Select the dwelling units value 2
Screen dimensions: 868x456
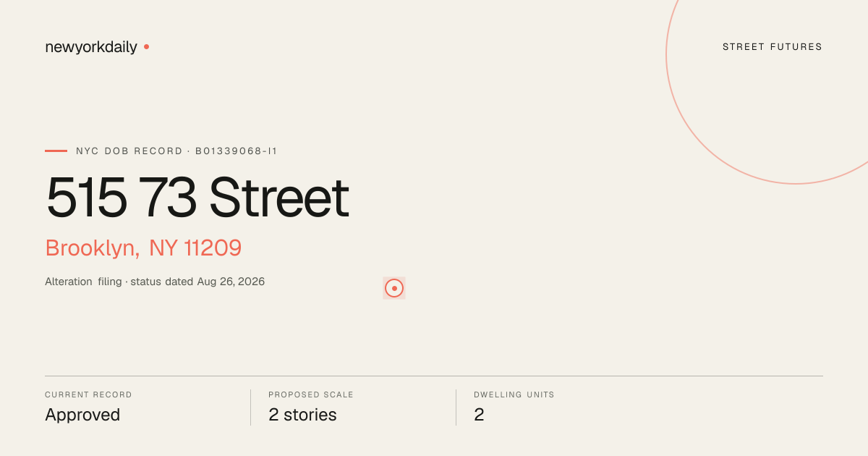pos(479,415)
